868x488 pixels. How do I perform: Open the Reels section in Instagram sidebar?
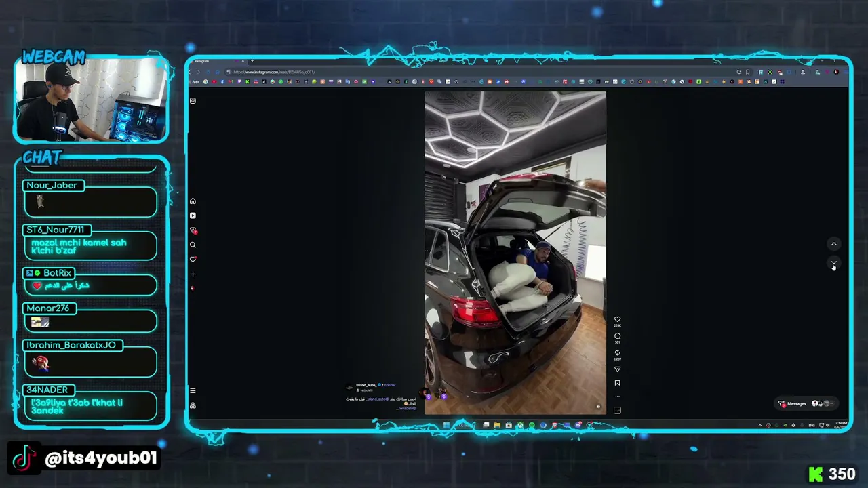point(193,216)
